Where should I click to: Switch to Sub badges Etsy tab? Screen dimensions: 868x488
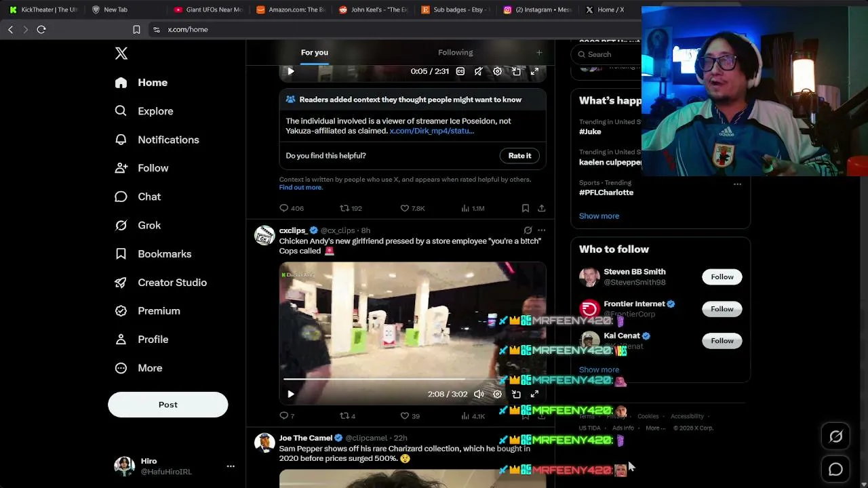pos(456,9)
